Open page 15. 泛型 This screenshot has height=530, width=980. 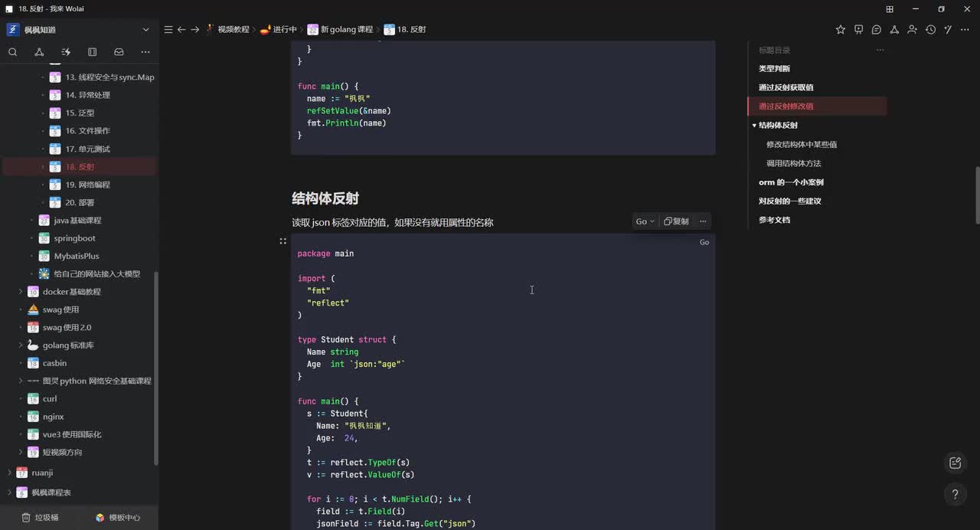point(80,113)
